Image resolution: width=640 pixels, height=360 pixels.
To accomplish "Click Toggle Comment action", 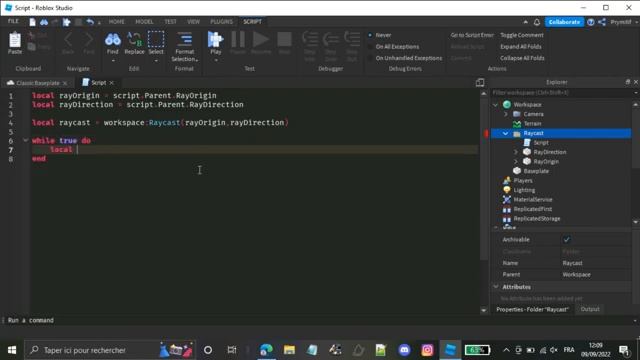I will coord(522,35).
